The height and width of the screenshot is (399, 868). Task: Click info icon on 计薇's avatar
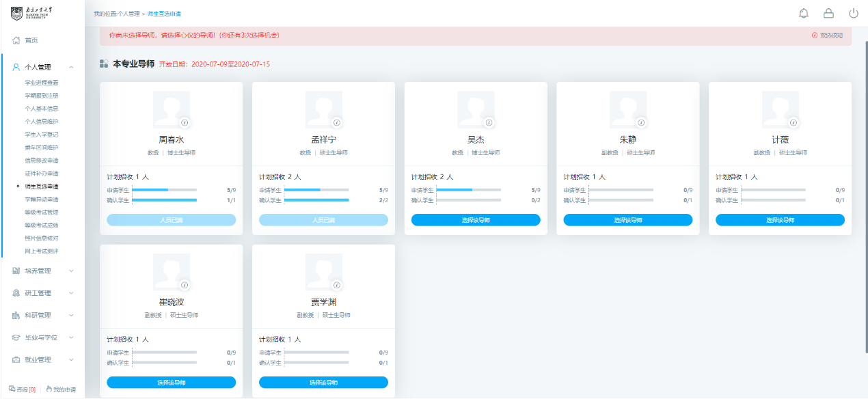(x=794, y=122)
